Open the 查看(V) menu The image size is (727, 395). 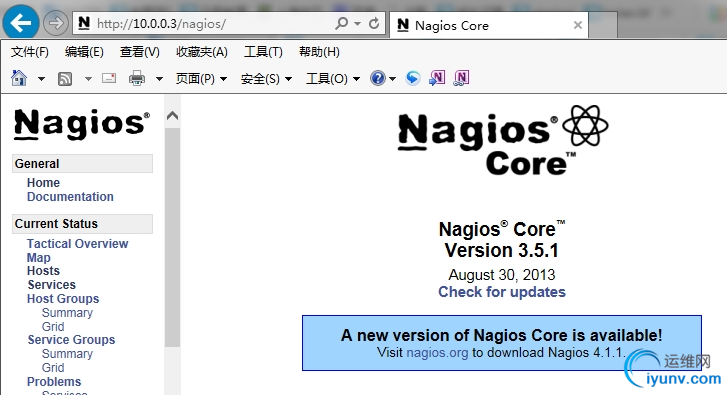[x=140, y=51]
